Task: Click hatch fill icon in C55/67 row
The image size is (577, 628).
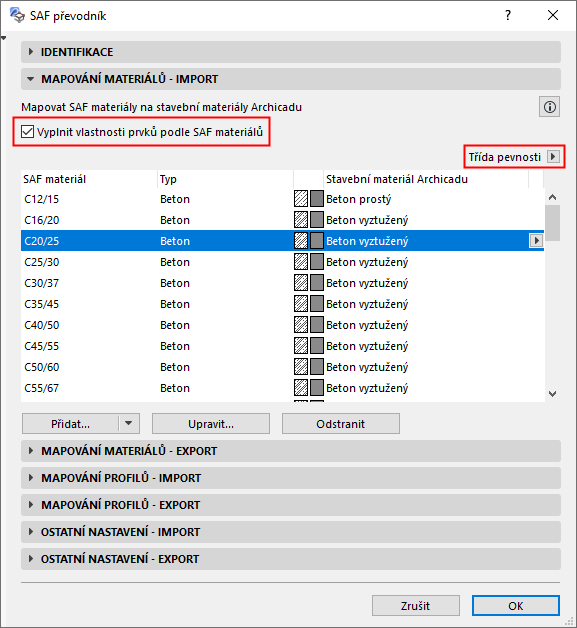Action: click(x=301, y=388)
